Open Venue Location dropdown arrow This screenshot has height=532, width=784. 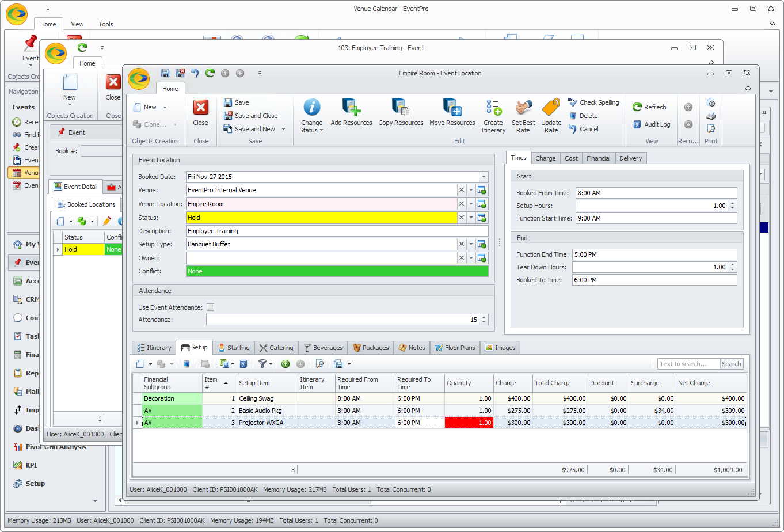(471, 204)
